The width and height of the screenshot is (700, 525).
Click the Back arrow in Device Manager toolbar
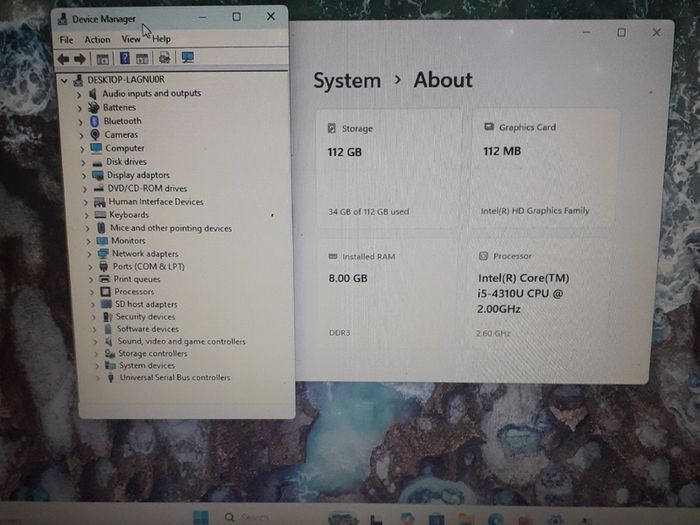(63, 58)
